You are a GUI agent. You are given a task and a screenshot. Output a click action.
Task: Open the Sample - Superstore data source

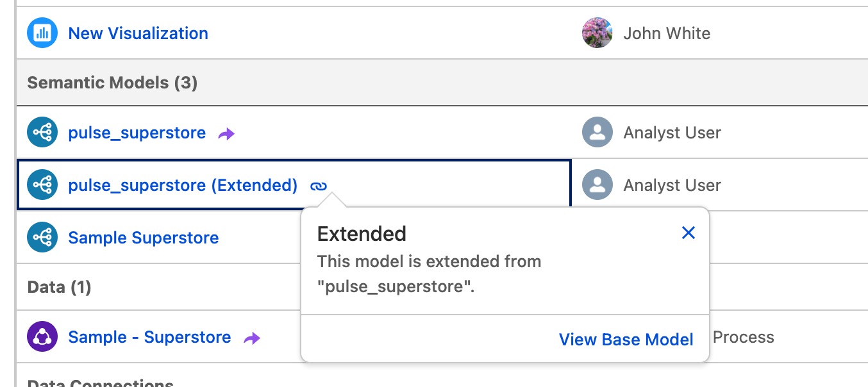(149, 336)
